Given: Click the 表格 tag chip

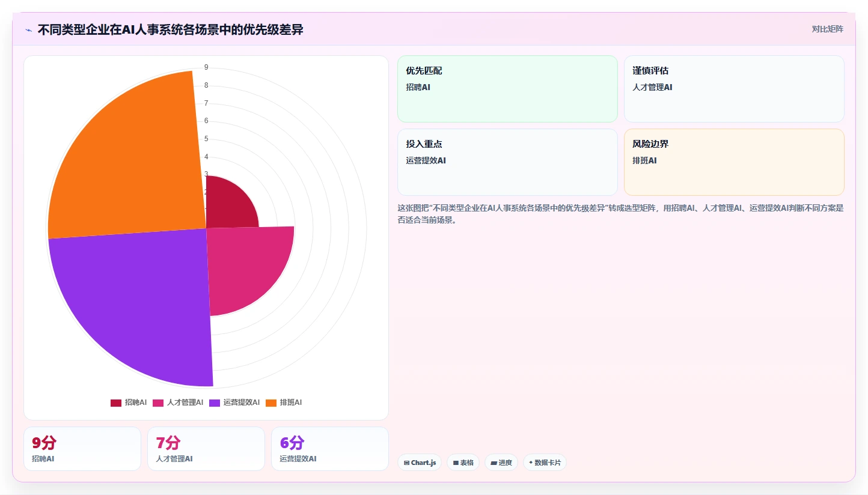Looking at the screenshot, I should (x=463, y=463).
